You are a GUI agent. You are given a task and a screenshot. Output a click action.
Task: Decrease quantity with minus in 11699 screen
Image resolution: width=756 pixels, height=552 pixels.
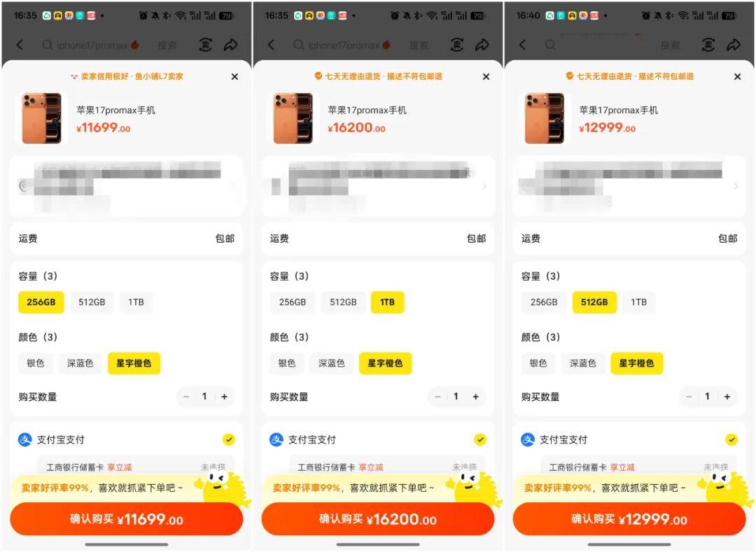click(x=186, y=397)
